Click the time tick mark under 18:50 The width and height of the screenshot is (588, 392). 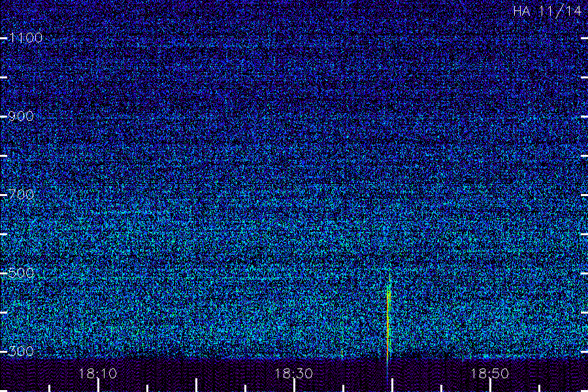point(490,385)
